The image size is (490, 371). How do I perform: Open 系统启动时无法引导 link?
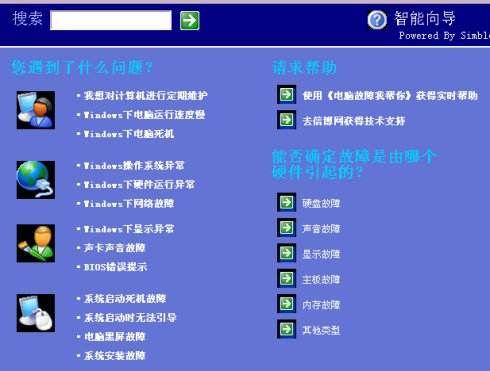point(130,317)
